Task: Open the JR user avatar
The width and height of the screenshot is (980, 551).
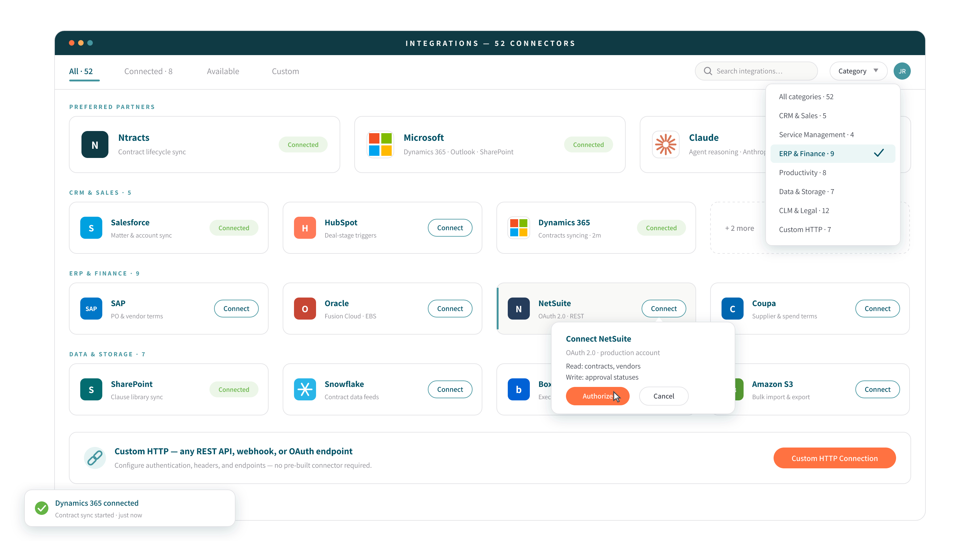Action: coord(902,71)
